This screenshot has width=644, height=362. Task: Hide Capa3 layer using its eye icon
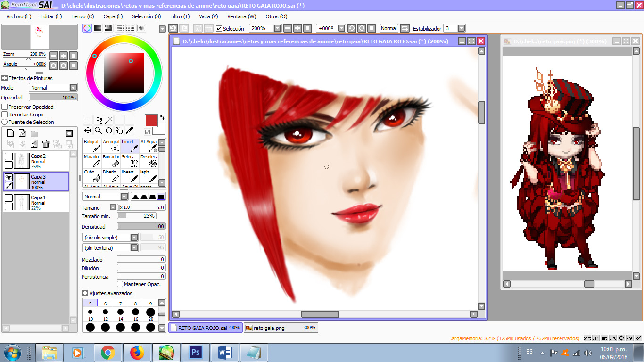tap(8, 177)
